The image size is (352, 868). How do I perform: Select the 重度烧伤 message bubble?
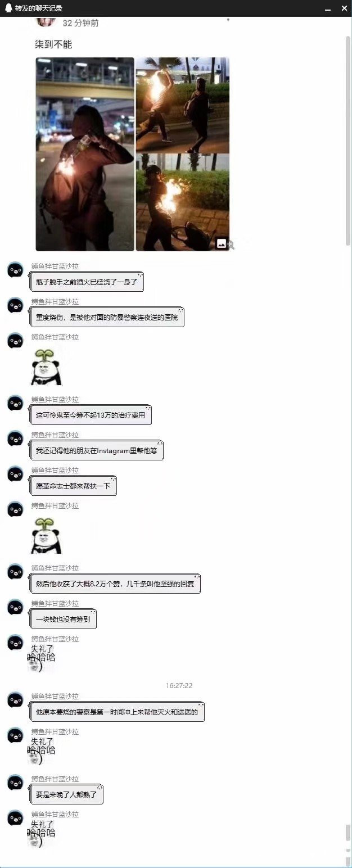[x=107, y=317]
